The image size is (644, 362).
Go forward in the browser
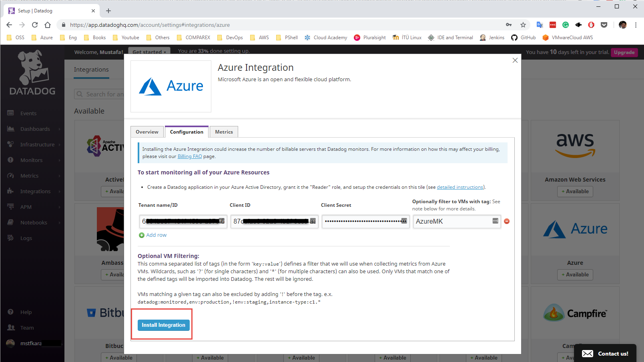22,25
